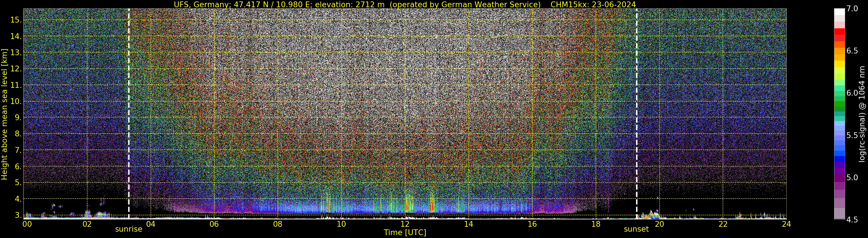Click the dashed white sunrise marker line
The height and width of the screenshot is (238, 868).
coord(129,114)
